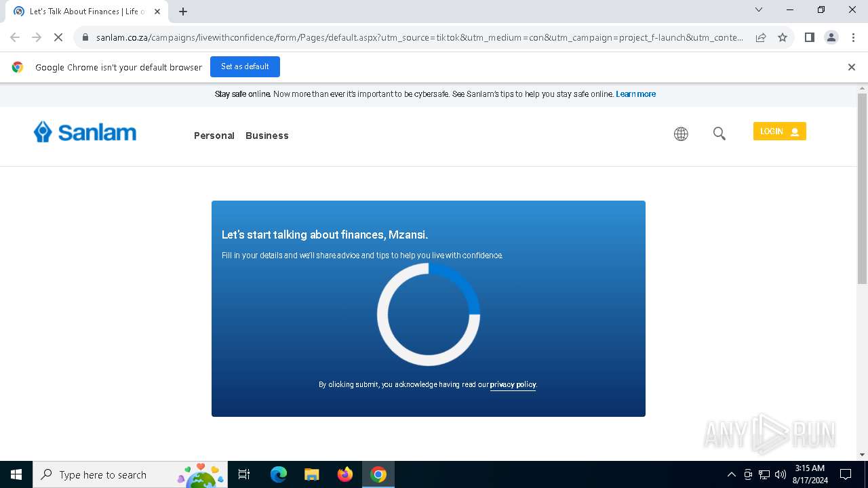Image resolution: width=868 pixels, height=488 pixels.
Task: Open the site search magnifier icon
Action: [719, 134]
